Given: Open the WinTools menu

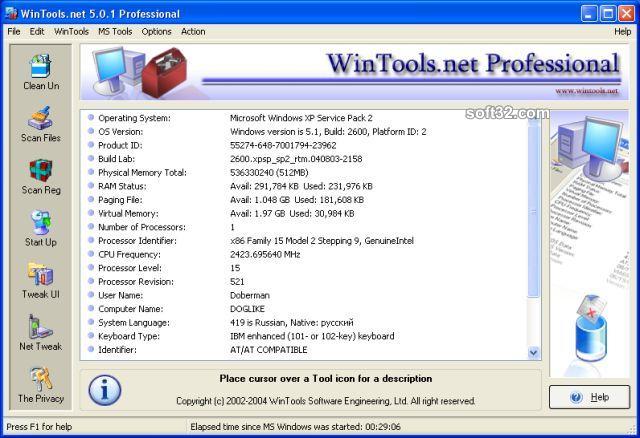Looking at the screenshot, I should tap(71, 31).
